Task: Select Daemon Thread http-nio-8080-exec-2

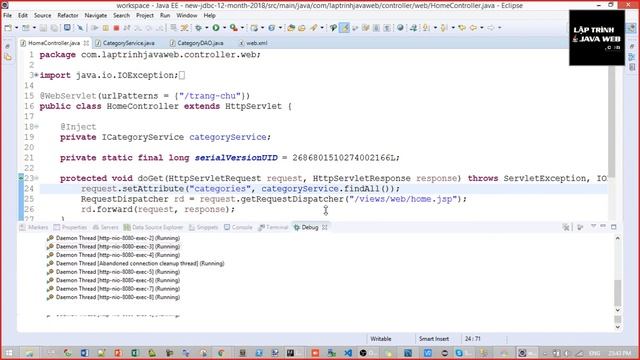Action: 113,238
